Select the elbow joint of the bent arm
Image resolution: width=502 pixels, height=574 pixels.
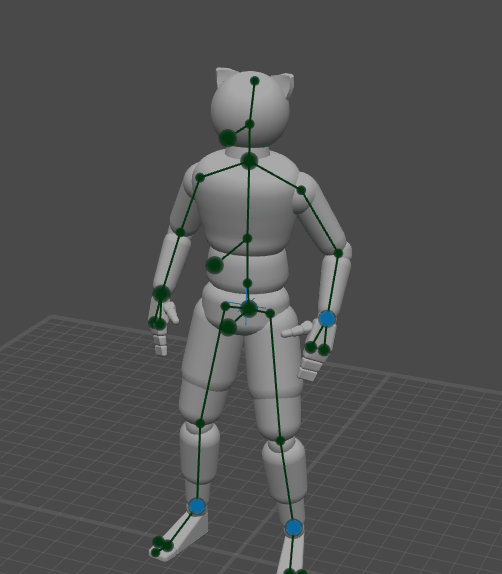click(338, 253)
